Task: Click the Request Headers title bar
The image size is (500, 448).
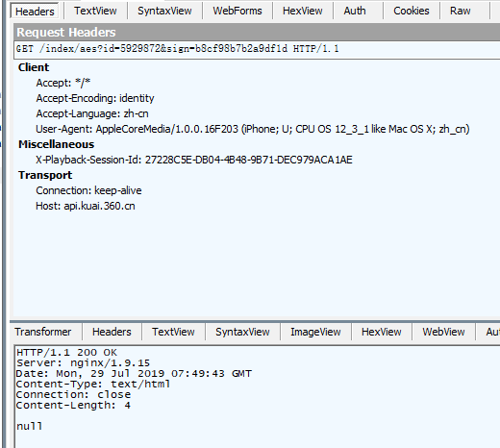Action: [257, 33]
